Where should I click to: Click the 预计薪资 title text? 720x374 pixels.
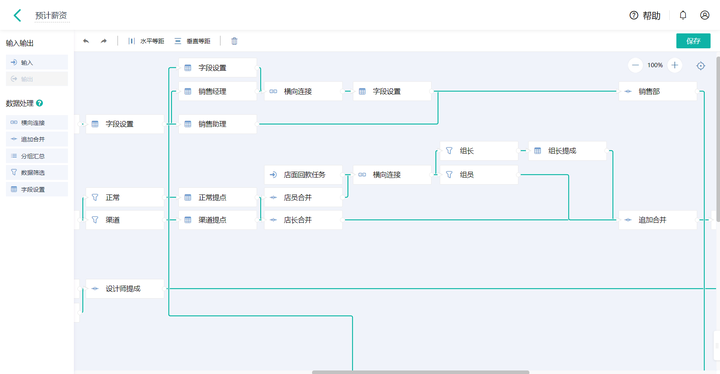pyautogui.click(x=51, y=16)
